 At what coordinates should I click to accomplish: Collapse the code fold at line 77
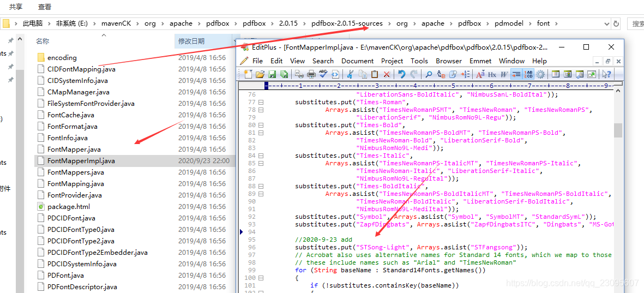(x=261, y=102)
